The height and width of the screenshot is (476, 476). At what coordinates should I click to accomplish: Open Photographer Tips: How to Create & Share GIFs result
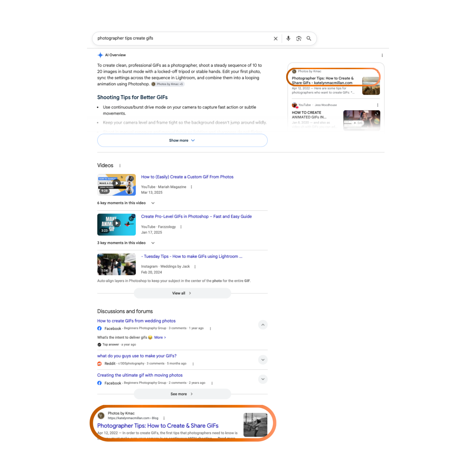point(158,426)
